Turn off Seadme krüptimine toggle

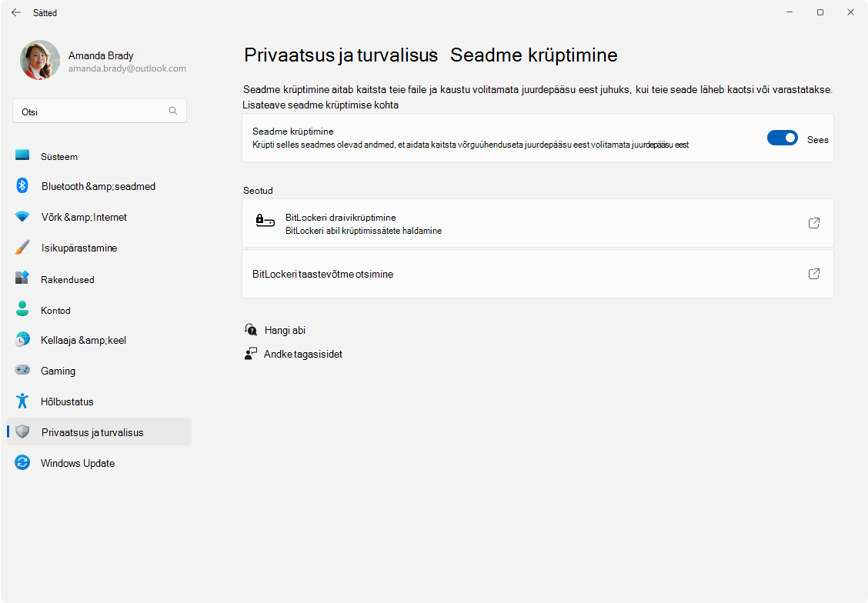pos(782,138)
